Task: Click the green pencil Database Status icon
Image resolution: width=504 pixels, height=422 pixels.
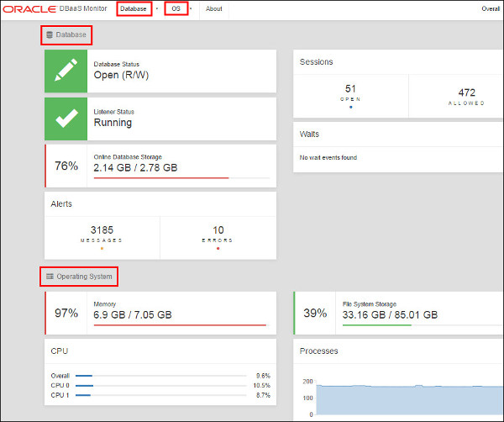Action: (x=66, y=71)
